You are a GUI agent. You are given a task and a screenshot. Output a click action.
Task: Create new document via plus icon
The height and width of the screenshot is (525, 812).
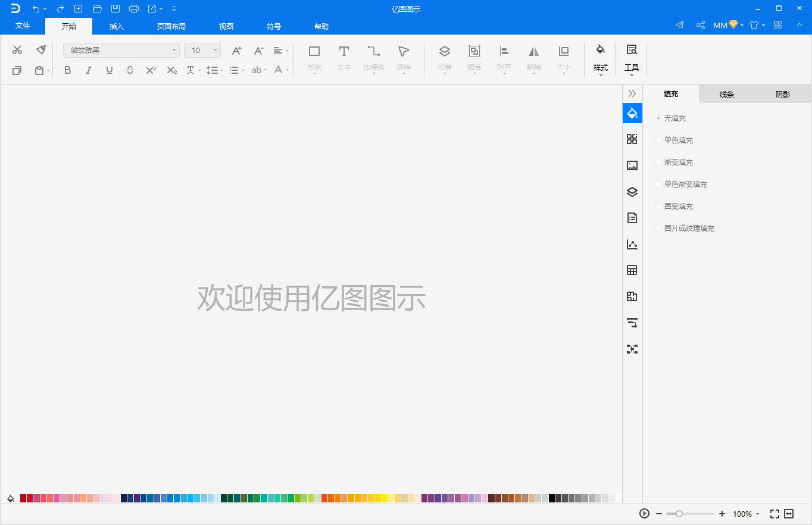(x=78, y=8)
